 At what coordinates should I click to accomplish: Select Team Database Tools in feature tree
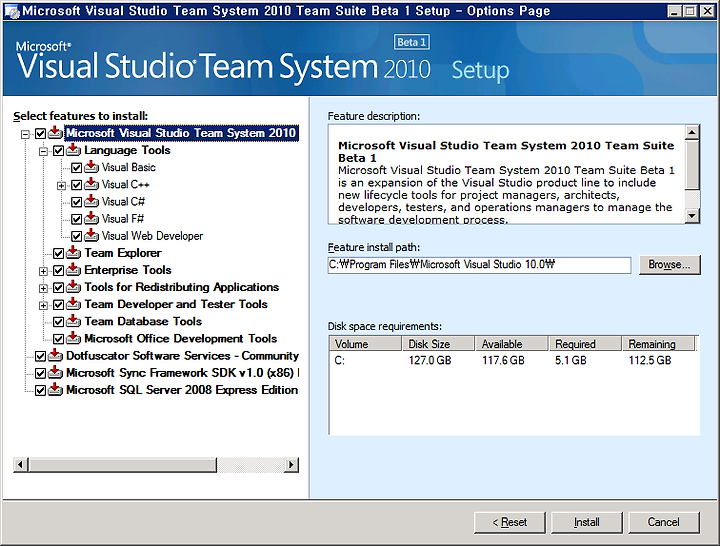pyautogui.click(x=143, y=321)
